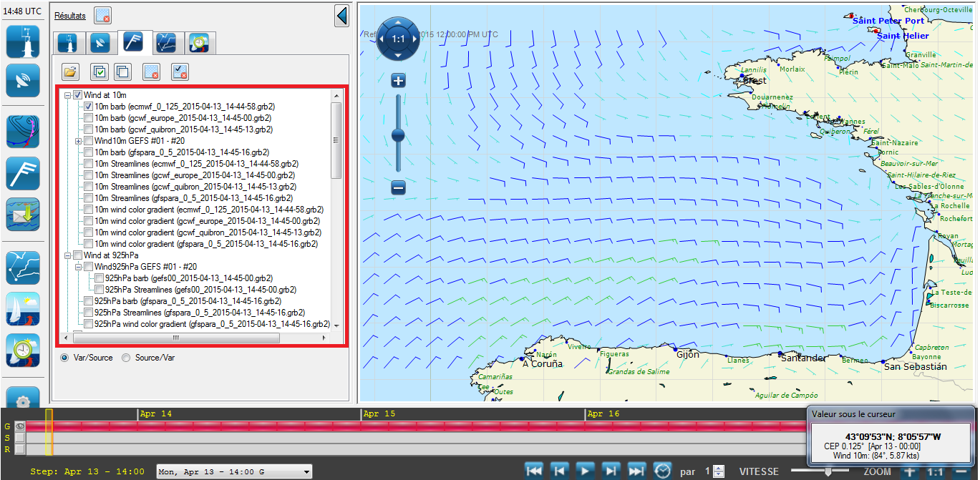The image size is (980, 480).
Task: Switch to the satellite tab in results panel
Action: tap(100, 44)
